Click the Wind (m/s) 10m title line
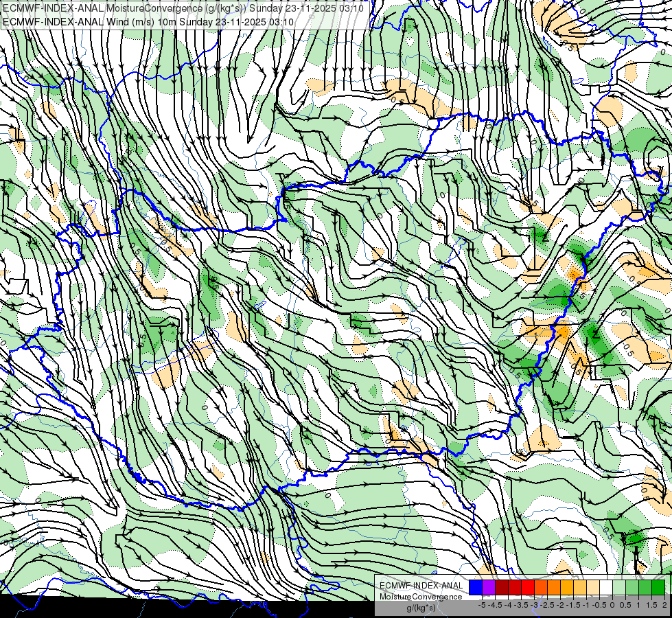The height and width of the screenshot is (618, 672). 148,21
